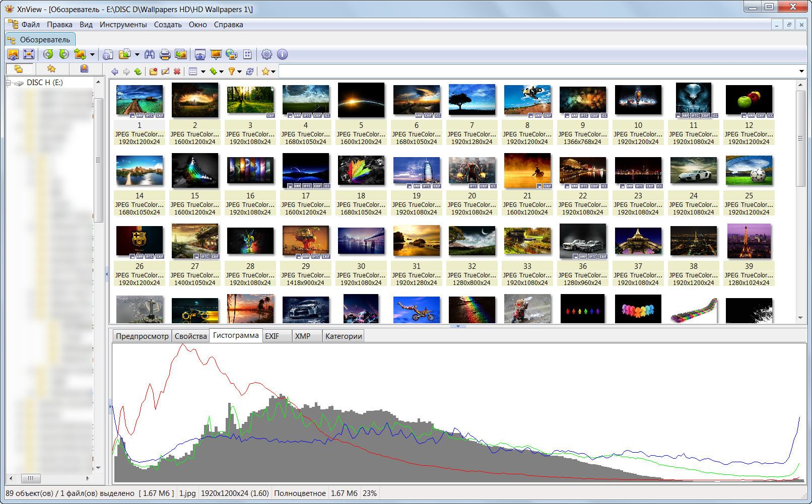Click the binoculars search icon
The height and width of the screenshot is (504, 812).
tap(150, 54)
